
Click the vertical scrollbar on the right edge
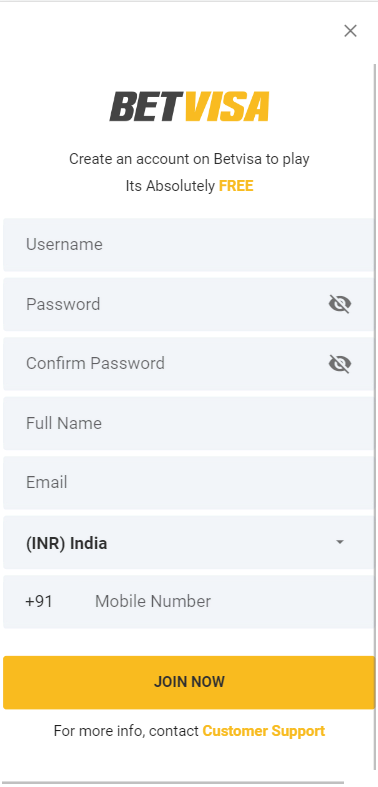click(374, 422)
